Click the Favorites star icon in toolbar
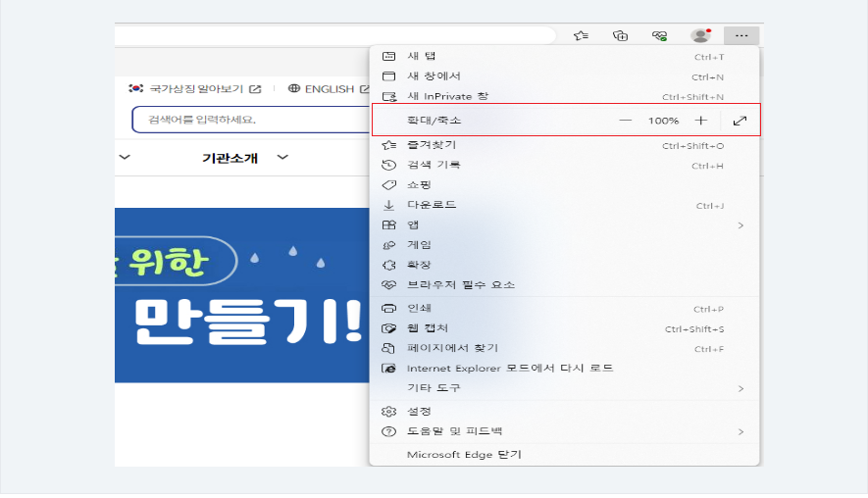 (x=581, y=35)
